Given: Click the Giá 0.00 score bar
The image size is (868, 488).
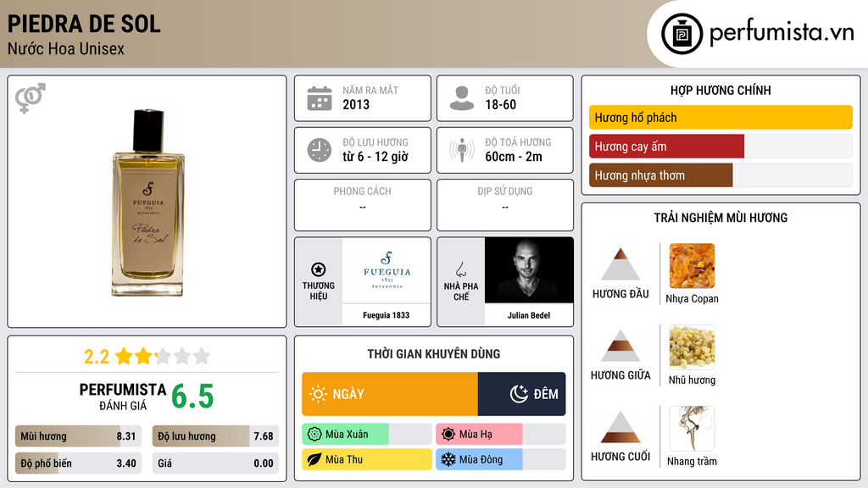Looking at the screenshot, I should tap(215, 463).
